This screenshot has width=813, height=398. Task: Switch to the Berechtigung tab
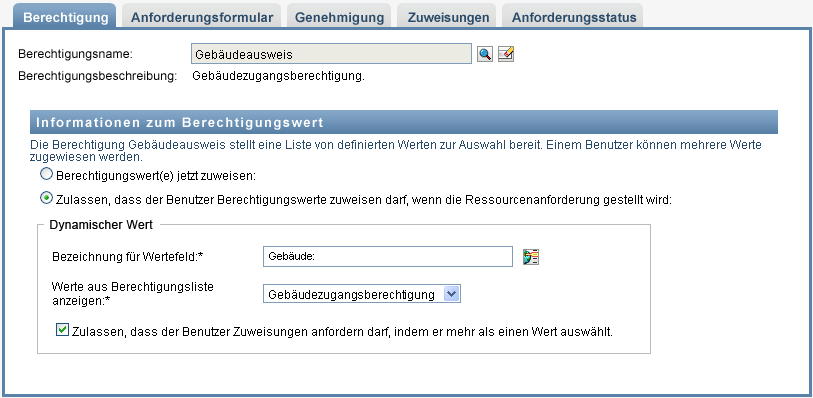[65, 17]
